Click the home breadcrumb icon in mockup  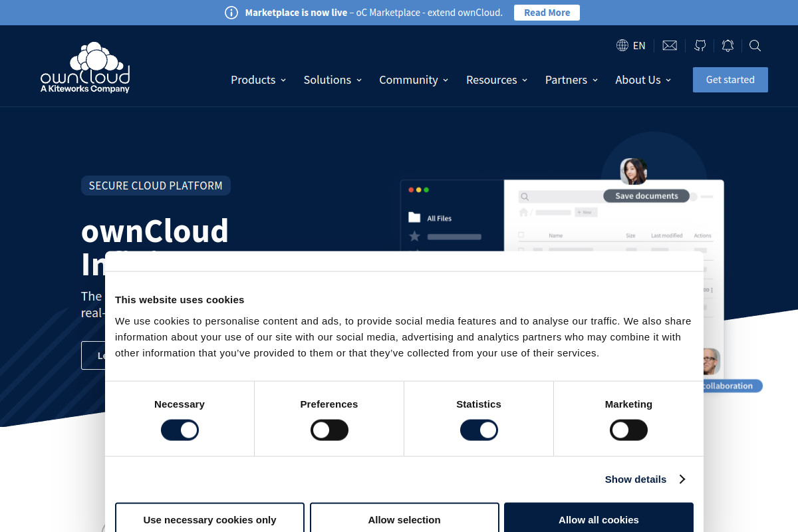point(523,212)
